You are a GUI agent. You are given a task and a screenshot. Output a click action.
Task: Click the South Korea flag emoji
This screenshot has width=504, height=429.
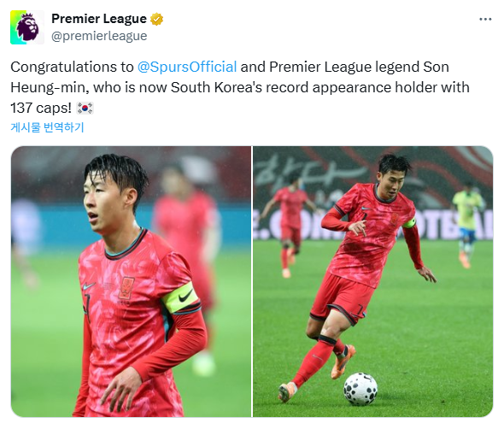click(85, 108)
